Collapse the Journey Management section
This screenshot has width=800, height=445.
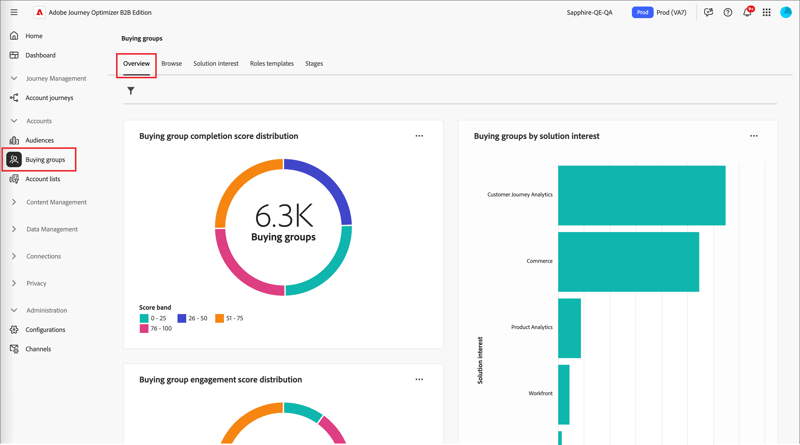[x=14, y=79]
